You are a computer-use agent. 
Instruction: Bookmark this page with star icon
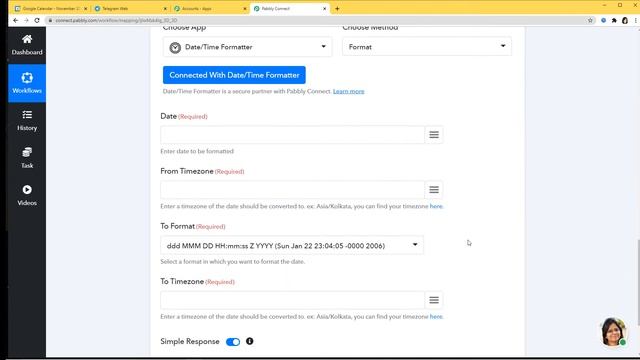[x=590, y=20]
